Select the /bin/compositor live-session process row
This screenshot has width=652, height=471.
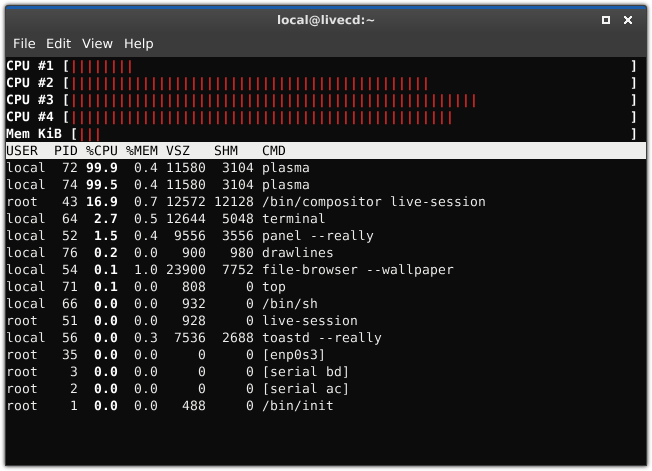point(326,202)
